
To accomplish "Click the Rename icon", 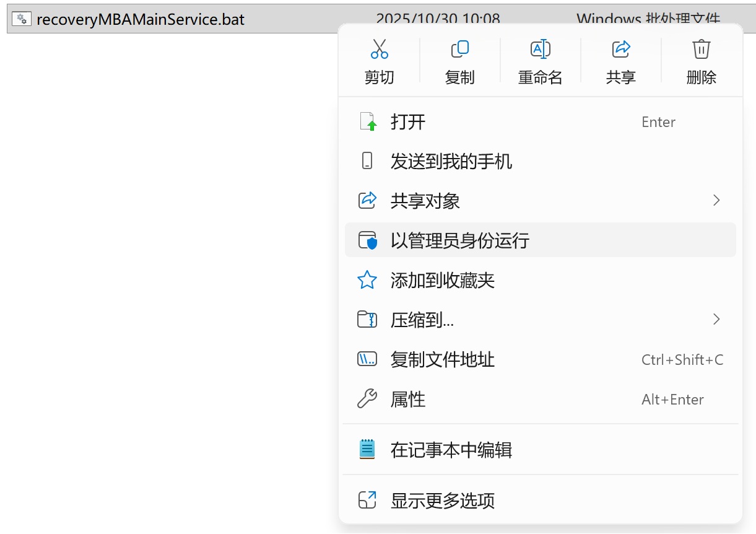I will coord(540,49).
